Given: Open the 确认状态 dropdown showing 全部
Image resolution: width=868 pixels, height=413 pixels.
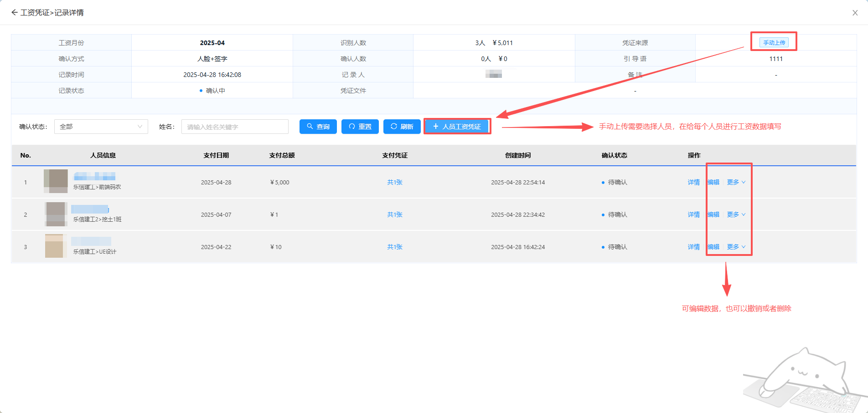Looking at the screenshot, I should coord(101,127).
